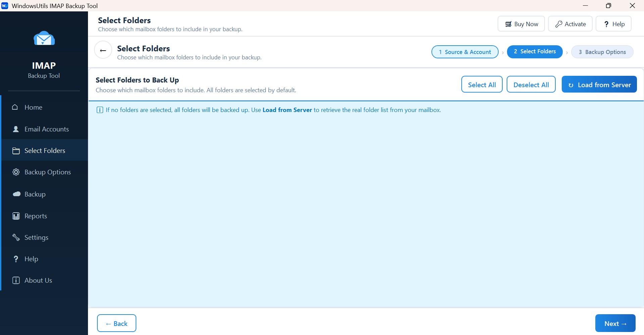Click the back arrow circle button
Image resolution: width=644 pixels, height=335 pixels.
point(103,50)
